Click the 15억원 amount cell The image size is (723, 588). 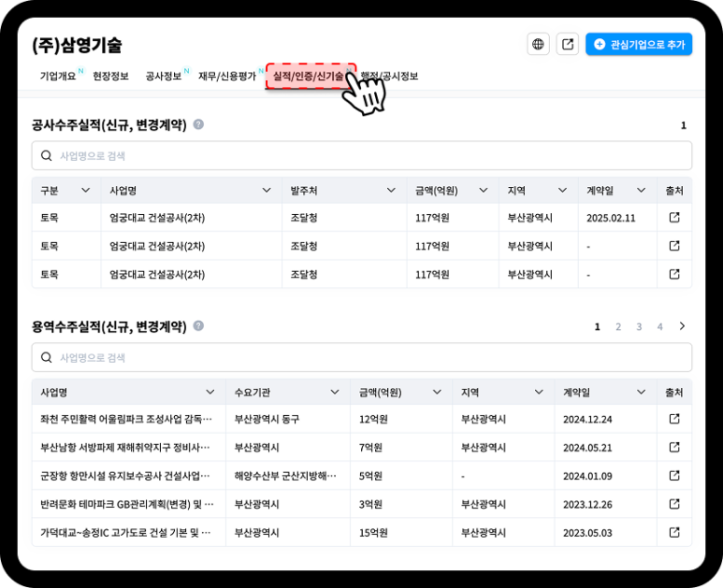click(373, 533)
